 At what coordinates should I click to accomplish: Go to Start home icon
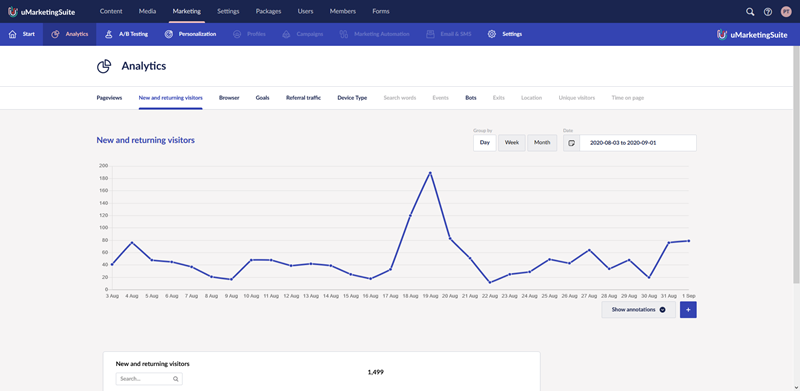13,34
